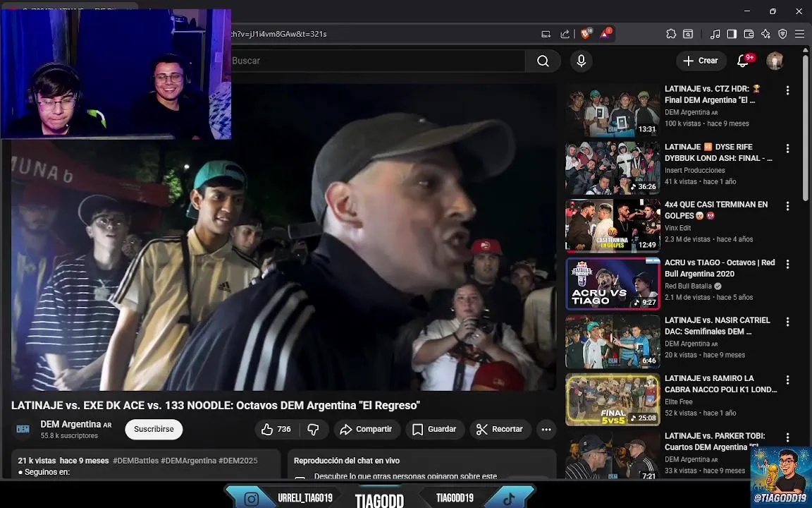Image resolution: width=812 pixels, height=508 pixels.
Task: Start voice search with microphone icon
Action: [581, 61]
